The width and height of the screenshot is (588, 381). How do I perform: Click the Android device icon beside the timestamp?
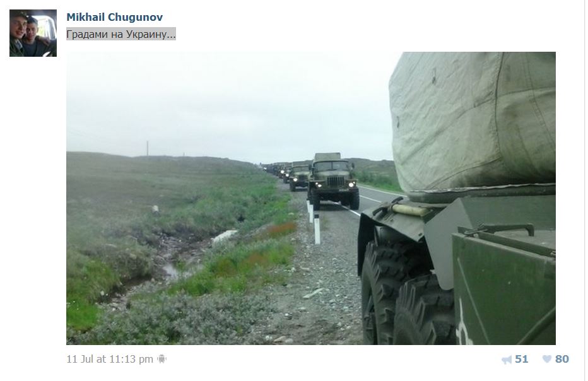[x=162, y=359]
